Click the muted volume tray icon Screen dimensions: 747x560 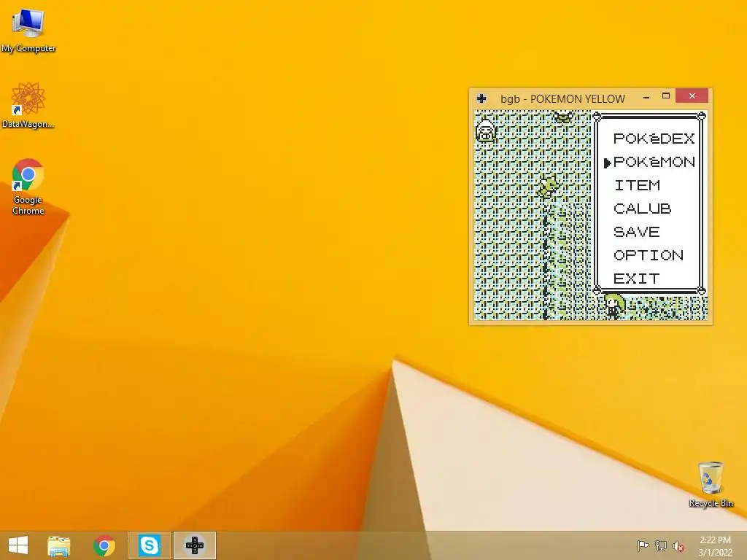[x=678, y=546]
